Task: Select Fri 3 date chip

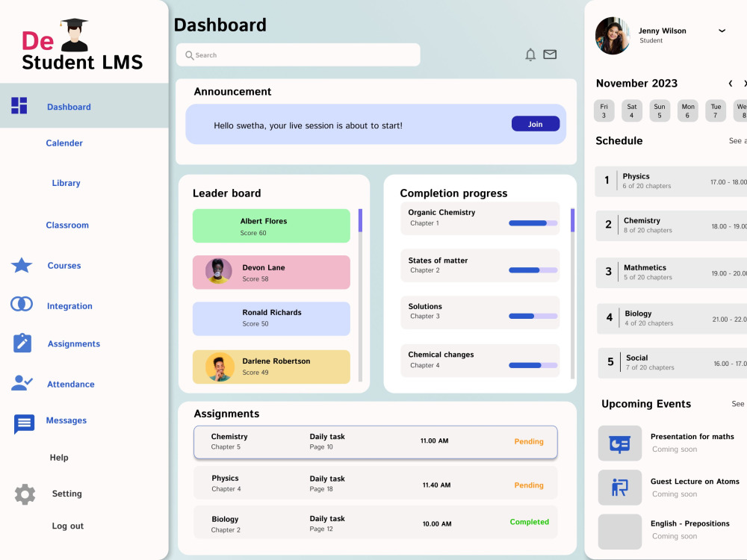Action: point(604,111)
